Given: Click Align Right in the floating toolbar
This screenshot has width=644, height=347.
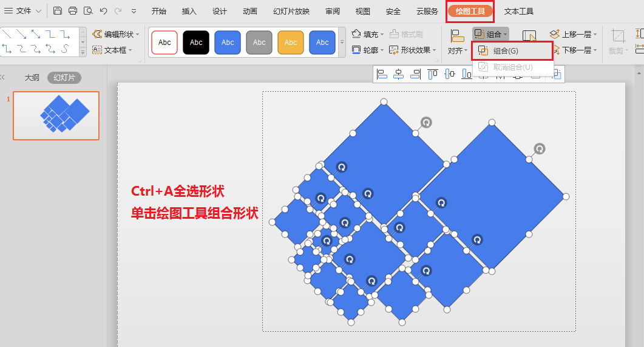Looking at the screenshot, I should coord(415,74).
